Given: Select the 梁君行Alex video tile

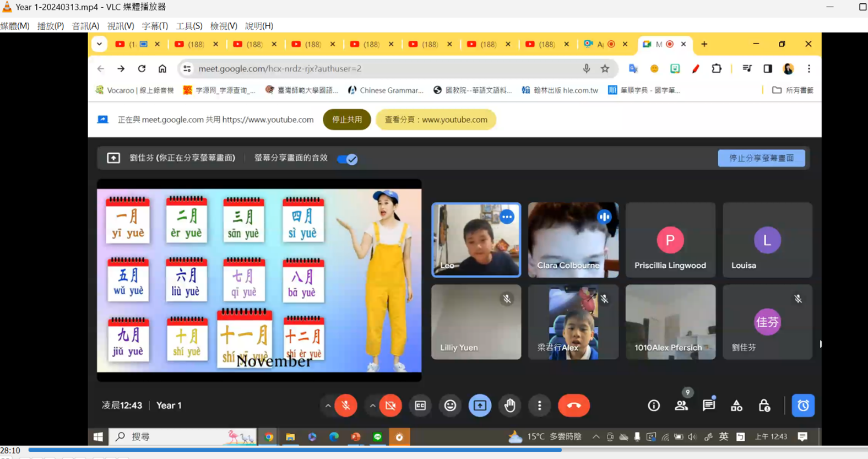Looking at the screenshot, I should 573,322.
